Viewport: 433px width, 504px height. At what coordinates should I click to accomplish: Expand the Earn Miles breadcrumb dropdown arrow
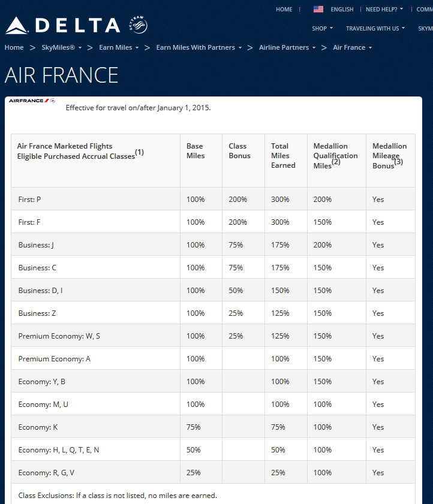point(137,47)
